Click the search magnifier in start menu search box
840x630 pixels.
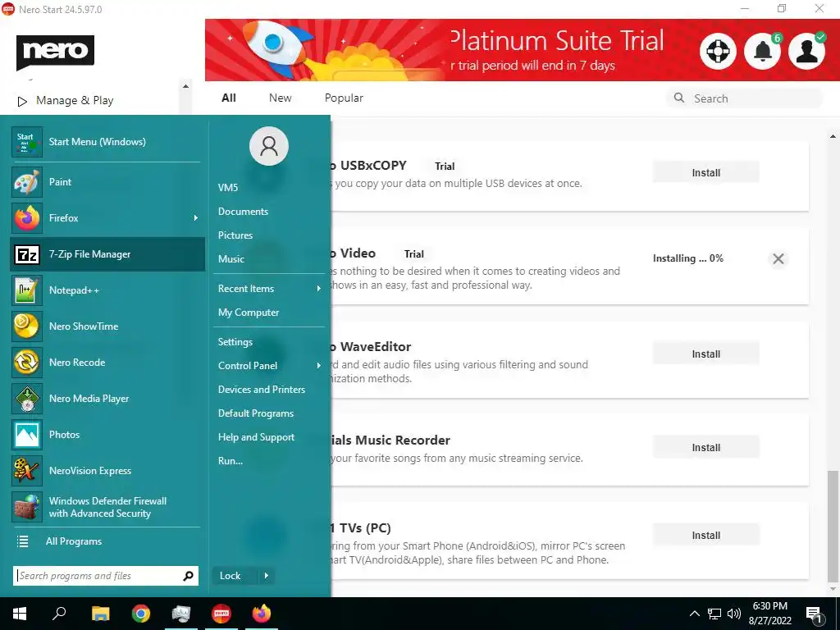(x=188, y=576)
